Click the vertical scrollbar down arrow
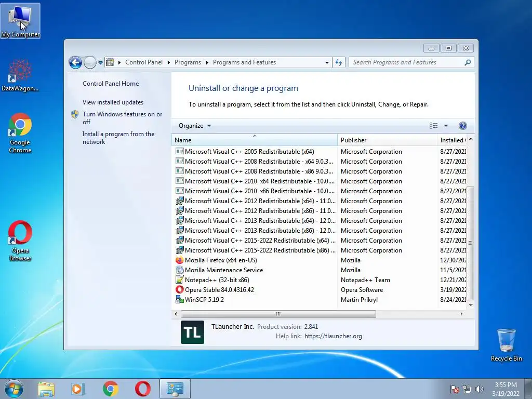Viewport: 532px width, 399px height. click(x=471, y=305)
